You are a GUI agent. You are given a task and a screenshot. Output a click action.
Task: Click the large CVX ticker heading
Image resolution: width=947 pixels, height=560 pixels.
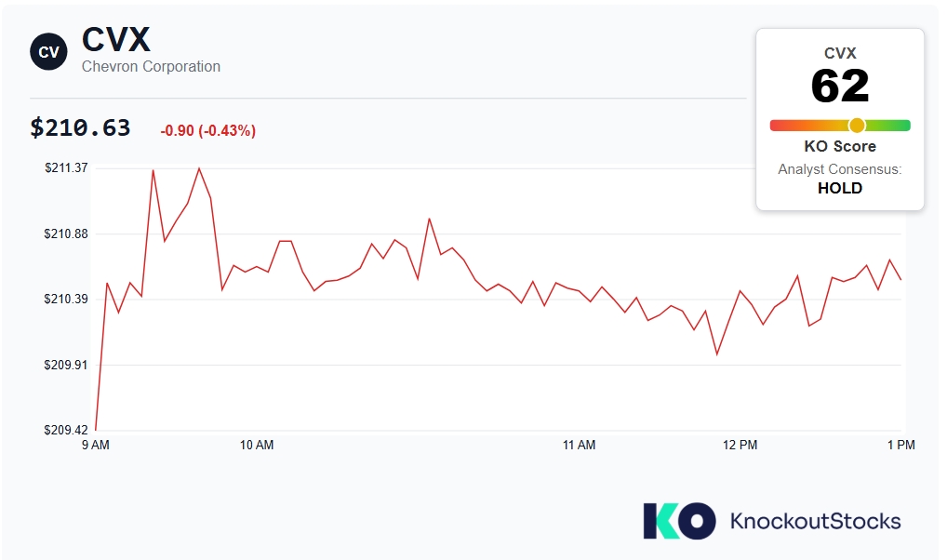pos(116,40)
